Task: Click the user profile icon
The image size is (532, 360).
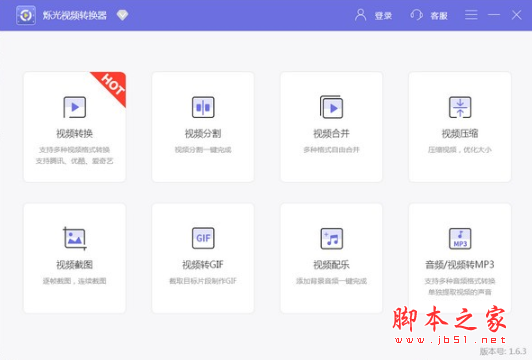Action: [x=360, y=15]
